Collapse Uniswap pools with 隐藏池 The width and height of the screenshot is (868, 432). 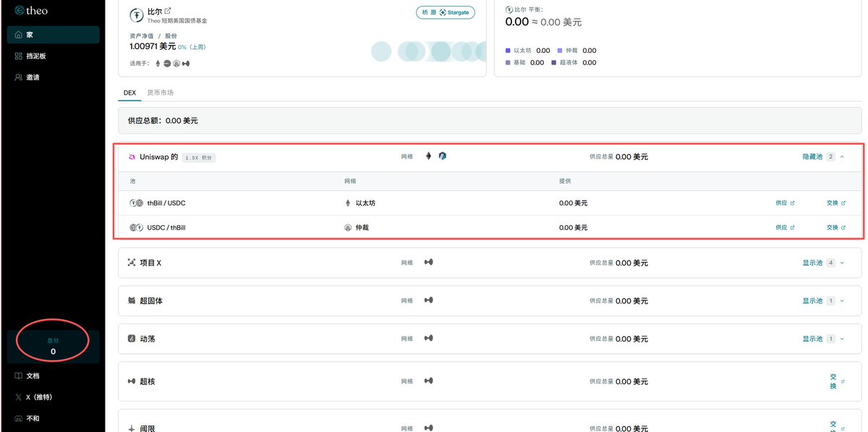tap(823, 156)
